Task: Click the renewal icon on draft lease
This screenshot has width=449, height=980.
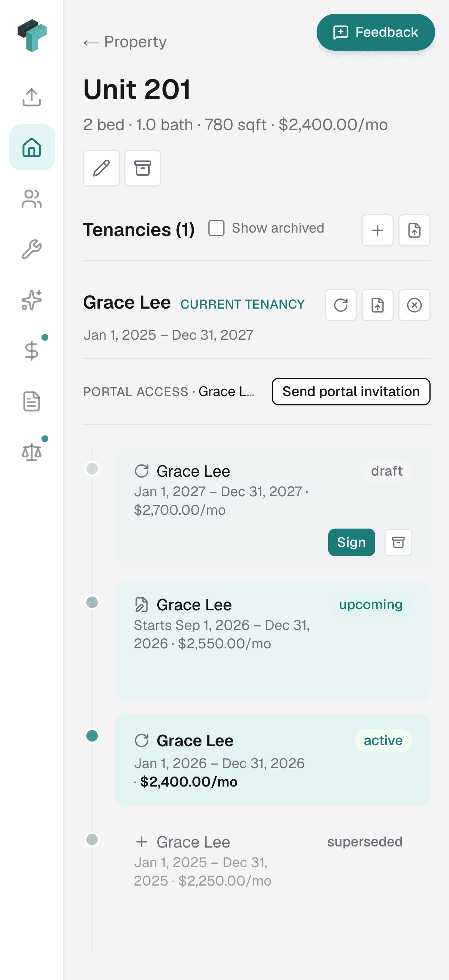Action: (142, 471)
